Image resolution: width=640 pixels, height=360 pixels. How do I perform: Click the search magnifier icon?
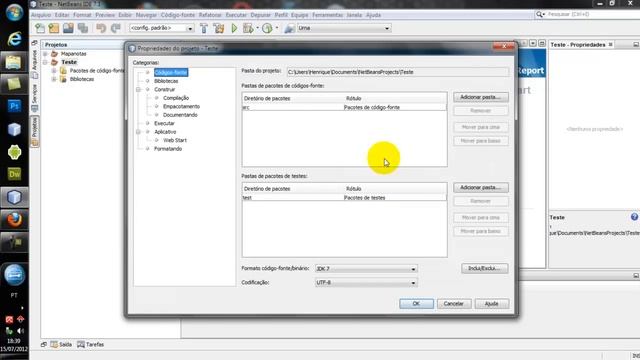(x=540, y=14)
